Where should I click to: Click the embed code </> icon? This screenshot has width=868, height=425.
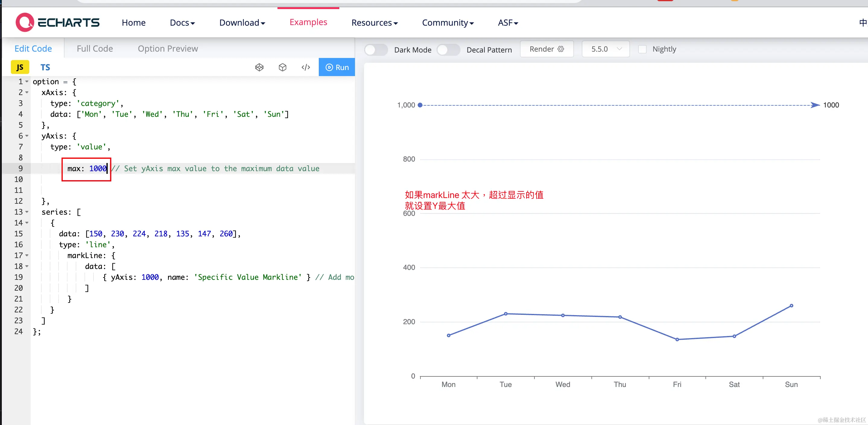coord(306,67)
